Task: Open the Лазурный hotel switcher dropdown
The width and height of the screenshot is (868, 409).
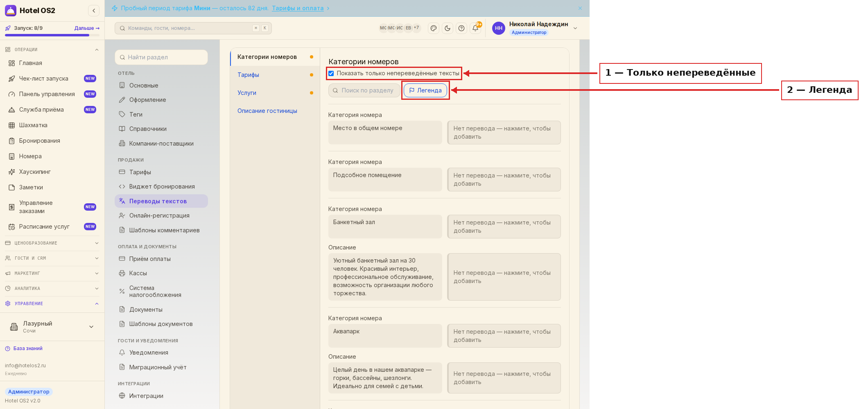Action: coord(52,327)
